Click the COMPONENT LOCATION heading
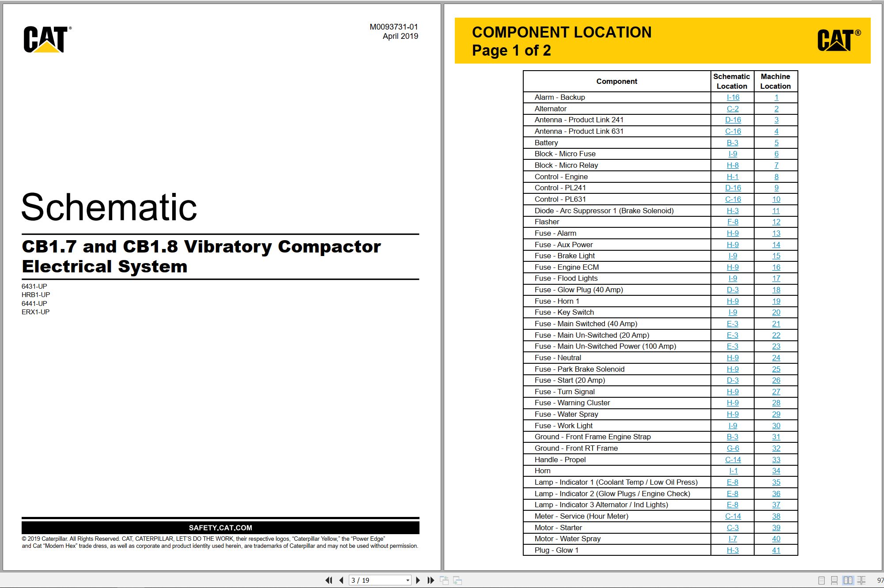Screen dimensions: 884x588 pyautogui.click(x=562, y=32)
